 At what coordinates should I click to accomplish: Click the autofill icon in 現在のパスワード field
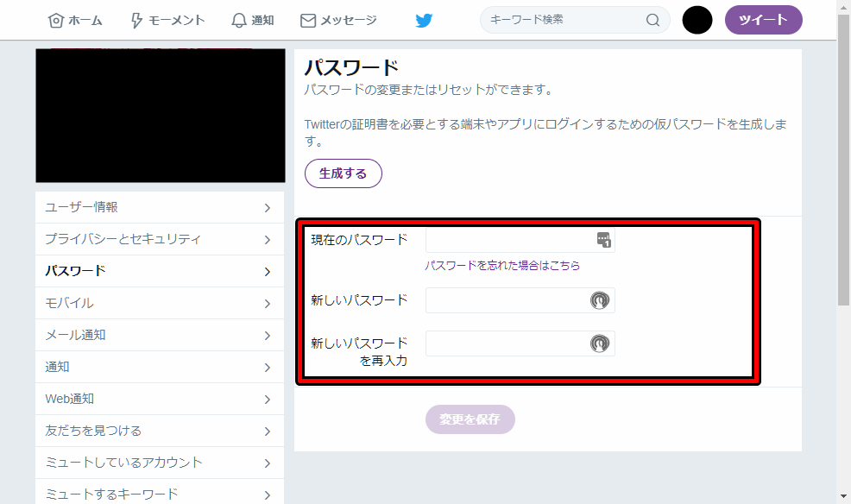click(605, 239)
